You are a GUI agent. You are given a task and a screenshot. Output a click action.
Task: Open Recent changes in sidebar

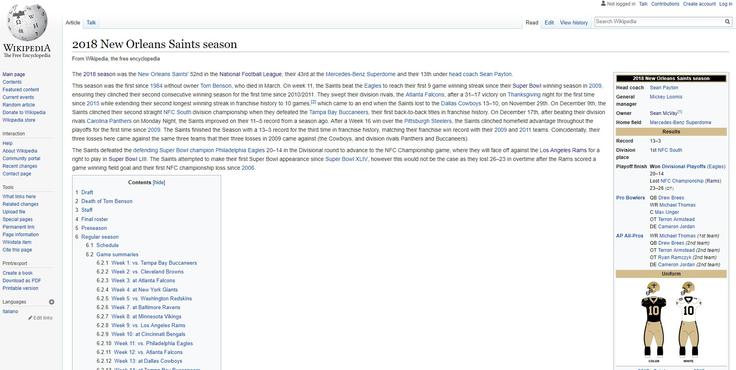tap(20, 166)
